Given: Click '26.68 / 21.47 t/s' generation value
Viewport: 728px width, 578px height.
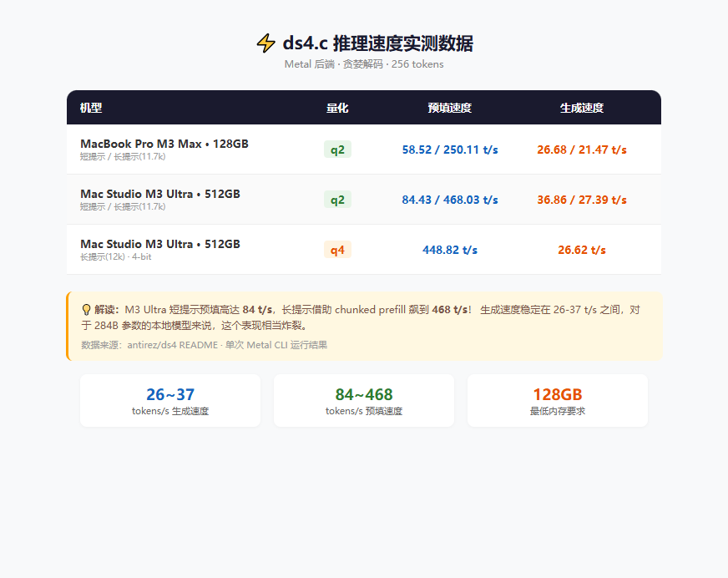Looking at the screenshot, I should 582,150.
